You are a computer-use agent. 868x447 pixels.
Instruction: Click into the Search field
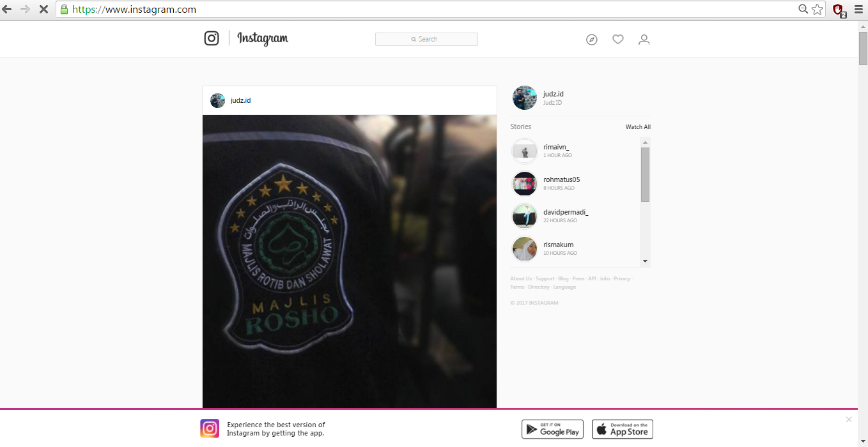426,40
